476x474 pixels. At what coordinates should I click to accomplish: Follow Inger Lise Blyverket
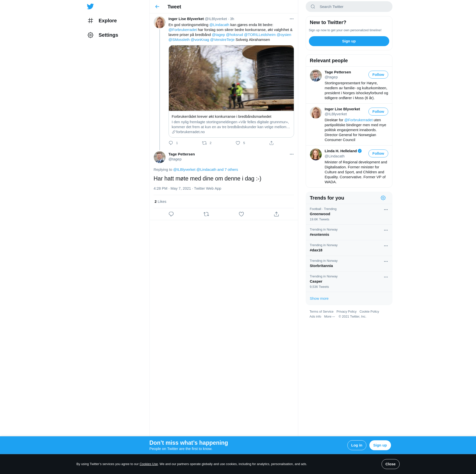[x=378, y=112]
